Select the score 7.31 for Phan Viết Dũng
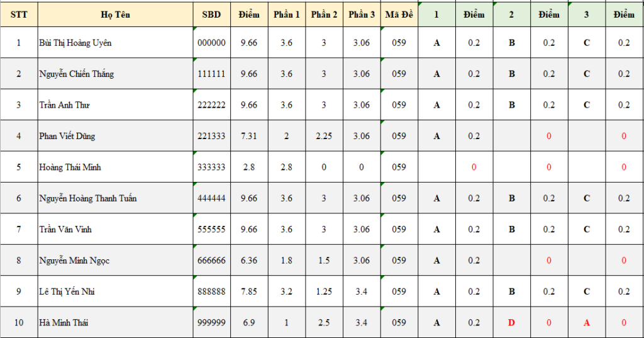This screenshot has height=338, width=644. [x=249, y=136]
